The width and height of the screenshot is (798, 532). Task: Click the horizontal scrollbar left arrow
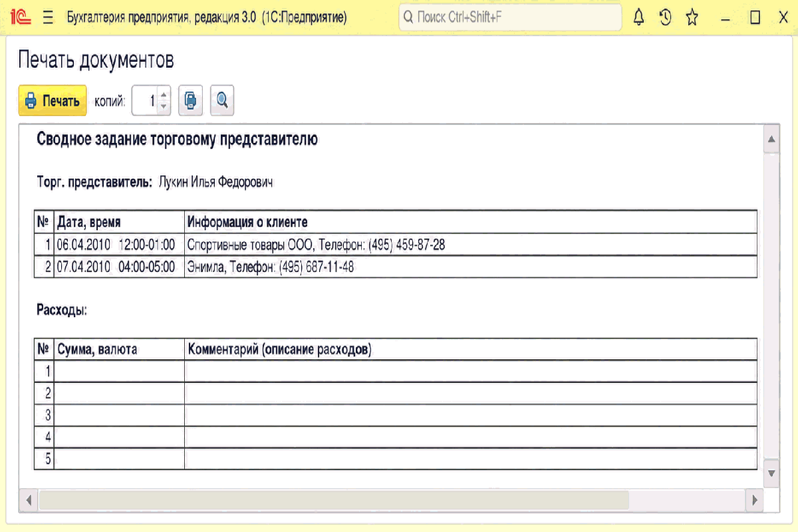click(29, 499)
